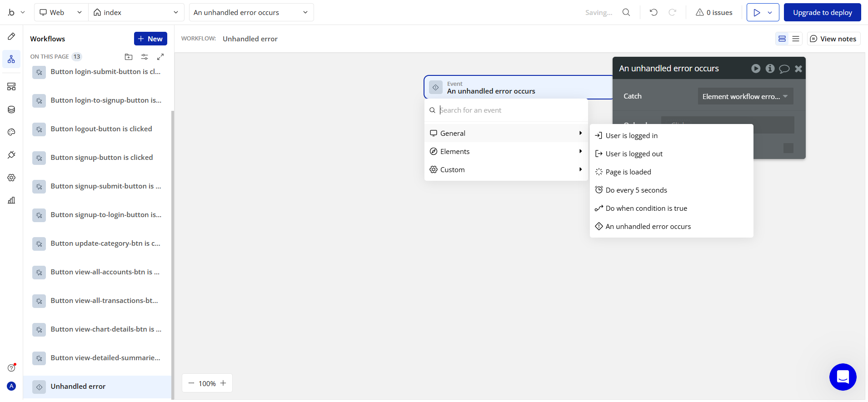Click the new folder icon in Workflows panel
The height and width of the screenshot is (402, 868).
[129, 57]
